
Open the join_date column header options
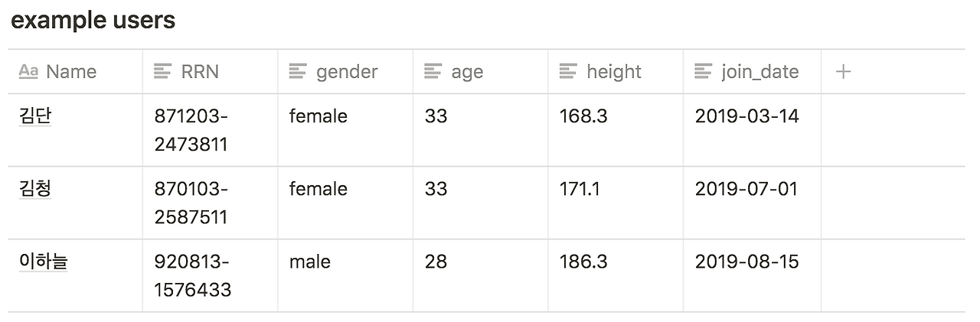[x=759, y=72]
